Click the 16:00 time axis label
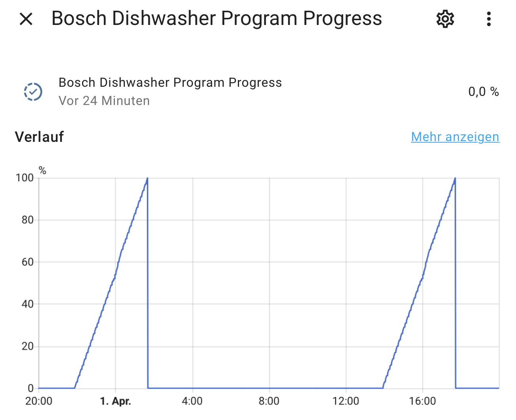516x420 pixels. tap(422, 401)
